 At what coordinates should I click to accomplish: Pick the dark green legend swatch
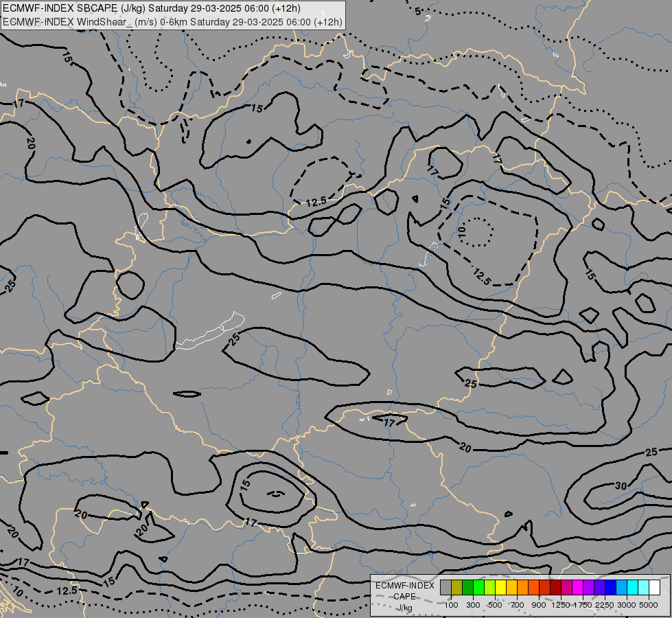point(467,588)
